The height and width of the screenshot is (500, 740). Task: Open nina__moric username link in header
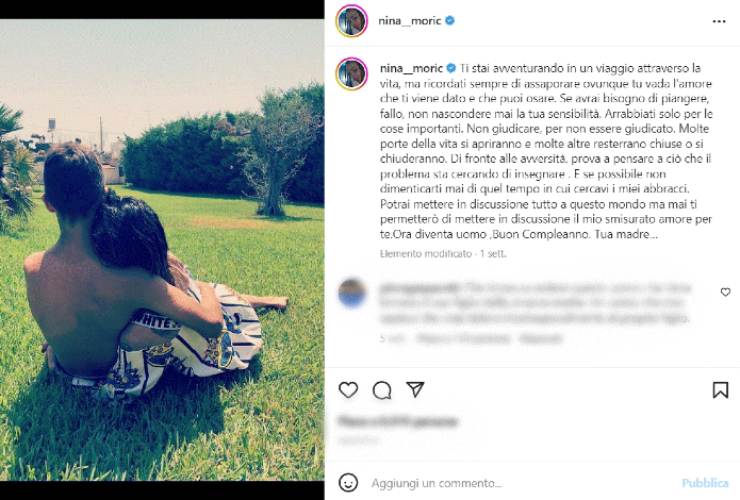click(410, 20)
